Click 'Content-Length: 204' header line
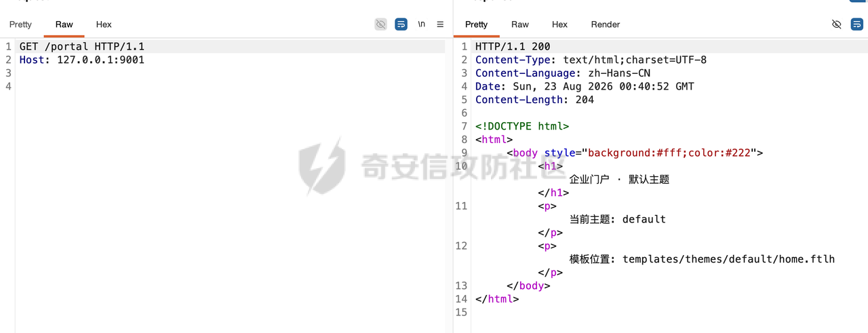Image resolution: width=868 pixels, height=333 pixels. (534, 100)
